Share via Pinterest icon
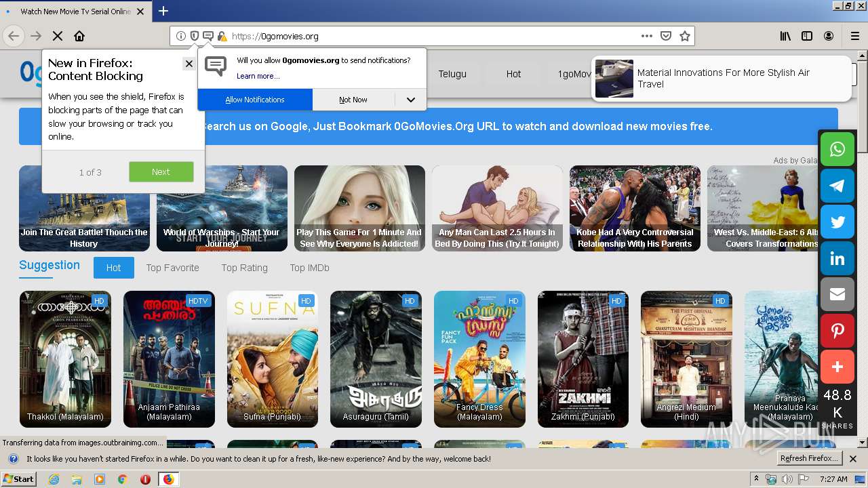 837,331
